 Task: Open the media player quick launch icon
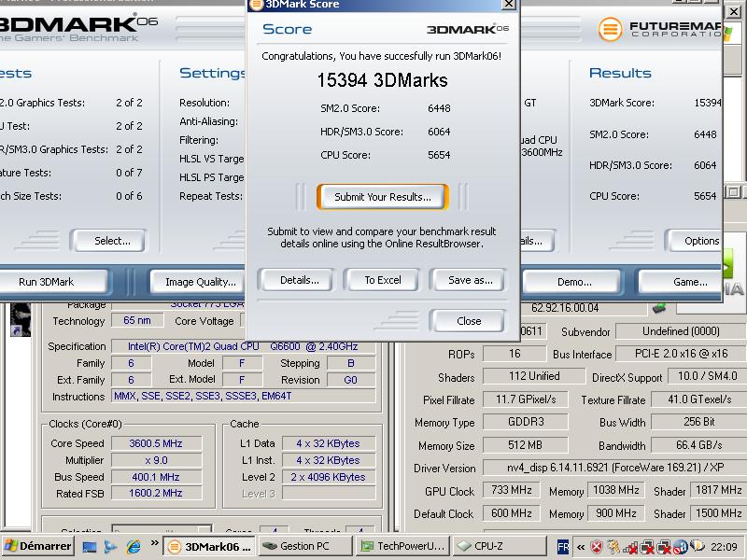[x=110, y=547]
